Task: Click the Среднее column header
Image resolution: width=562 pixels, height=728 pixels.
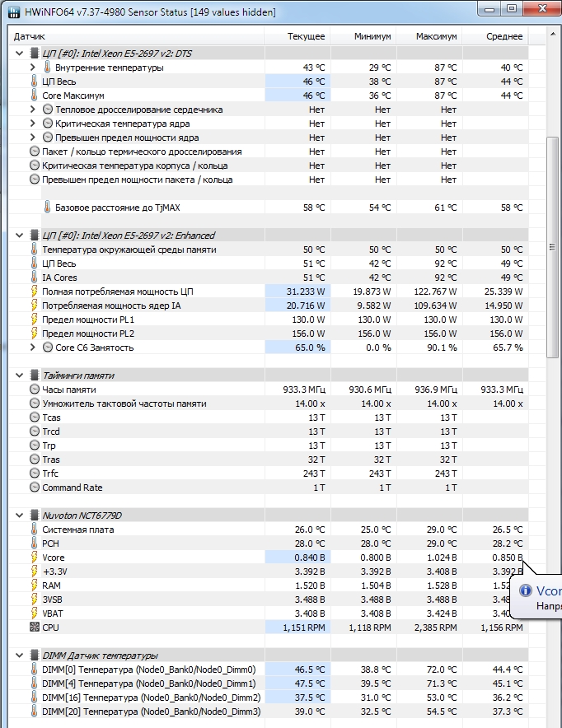Action: click(x=495, y=36)
